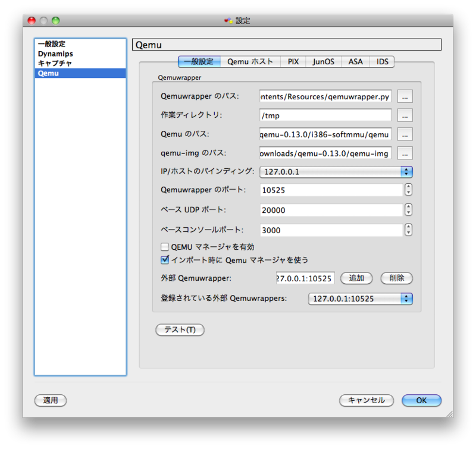Step the ベースコンソールポート value
This screenshot has width=476, height=449.
click(408, 230)
